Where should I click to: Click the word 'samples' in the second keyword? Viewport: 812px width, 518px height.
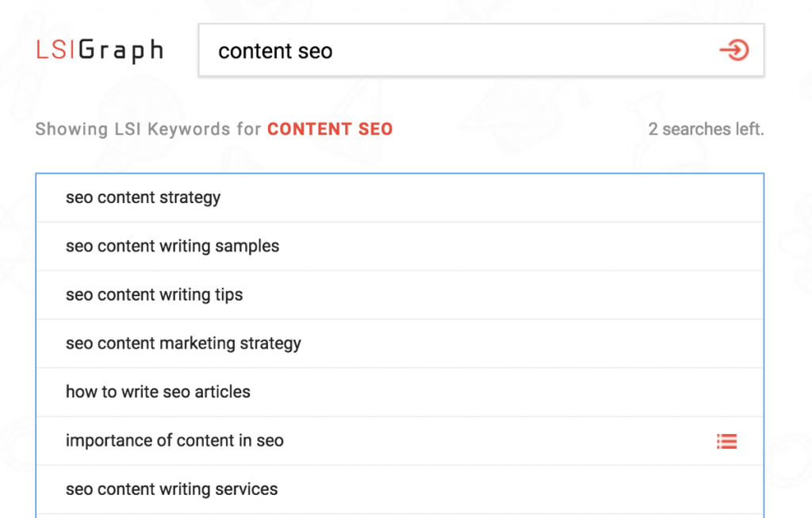click(x=251, y=246)
